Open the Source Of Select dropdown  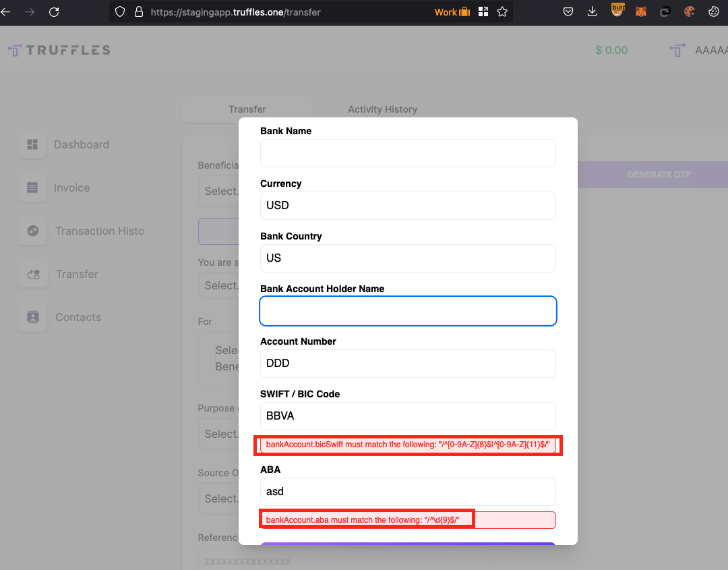click(218, 498)
